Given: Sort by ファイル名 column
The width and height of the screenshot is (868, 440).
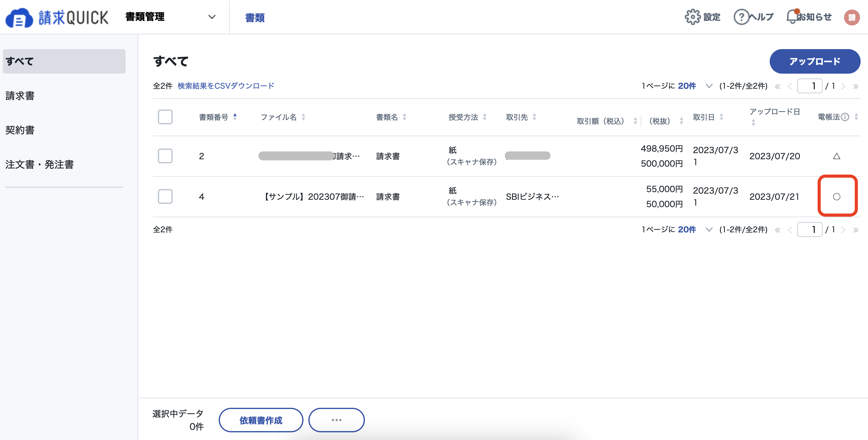Looking at the screenshot, I should [303, 117].
